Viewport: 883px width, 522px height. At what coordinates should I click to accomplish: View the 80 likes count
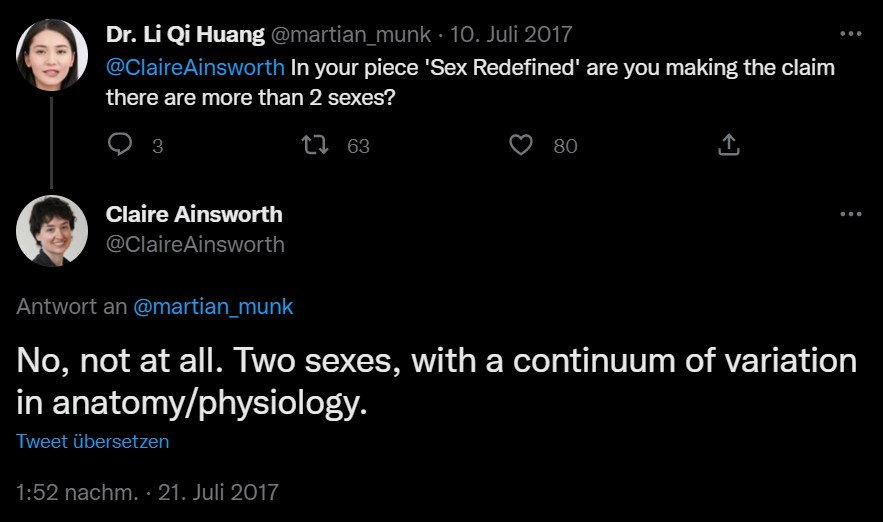point(565,146)
